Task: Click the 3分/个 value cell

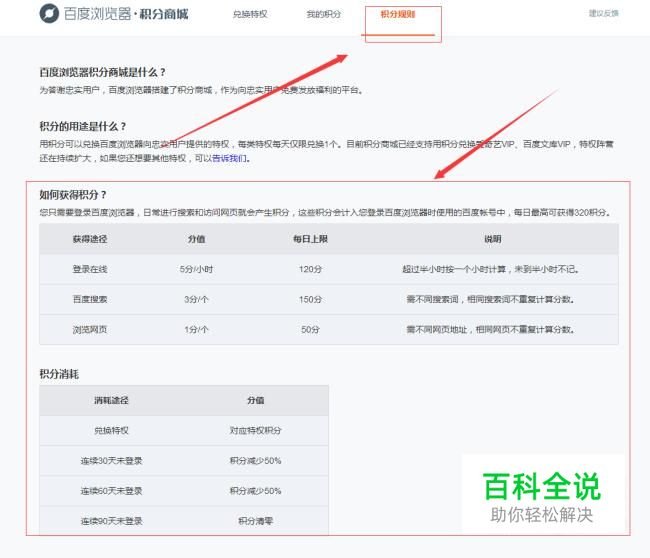Action: 196,299
